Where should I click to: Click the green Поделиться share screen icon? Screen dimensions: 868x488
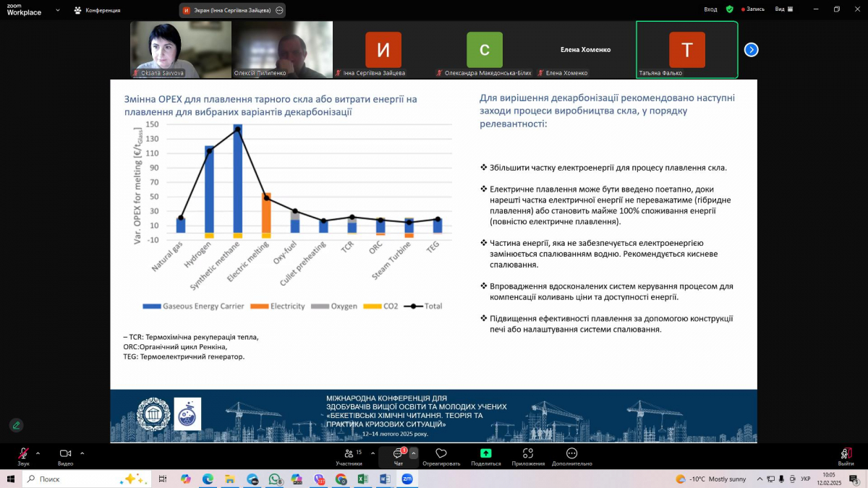[485, 454]
